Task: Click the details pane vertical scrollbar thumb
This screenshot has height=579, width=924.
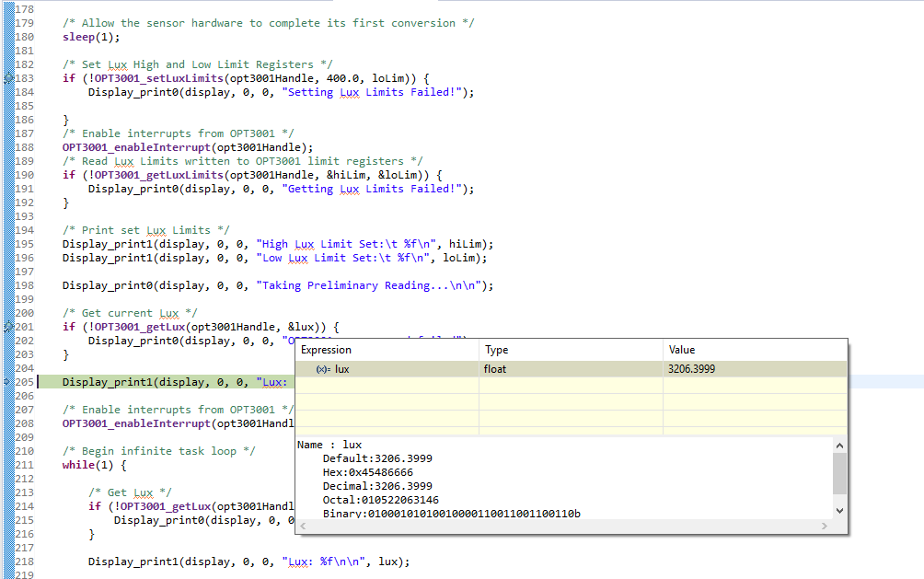Action: [839, 473]
